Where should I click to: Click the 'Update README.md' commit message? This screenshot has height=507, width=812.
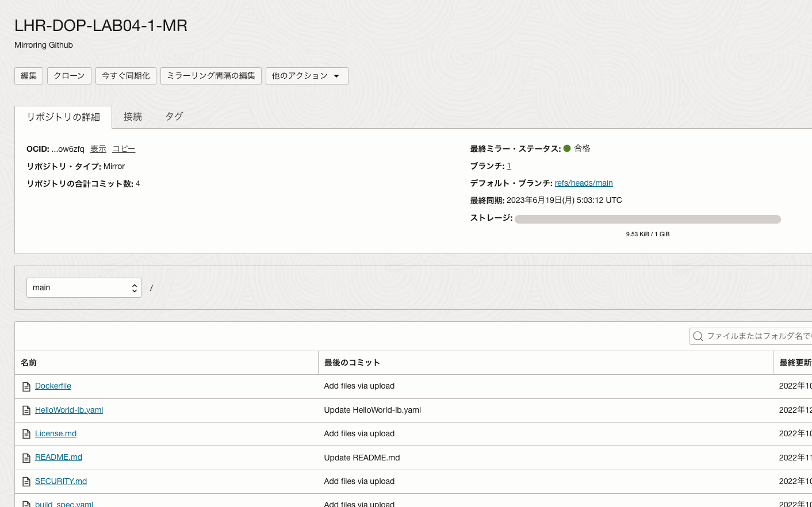[x=362, y=458]
